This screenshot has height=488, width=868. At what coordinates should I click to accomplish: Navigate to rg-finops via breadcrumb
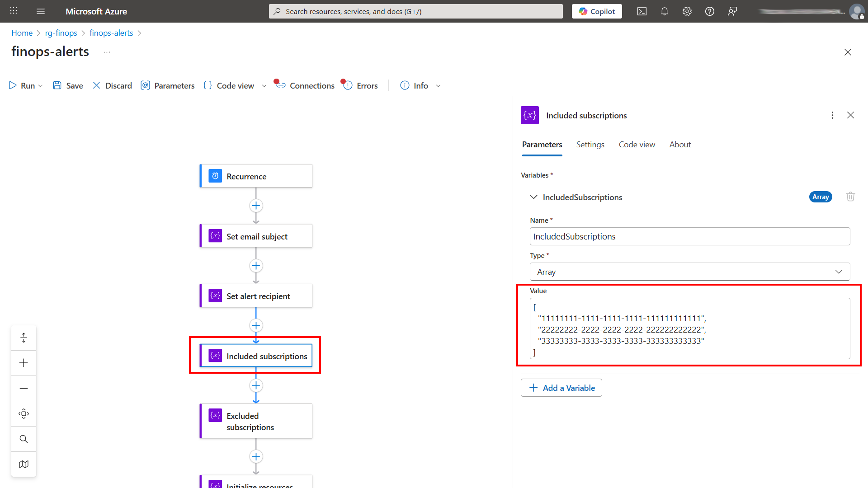(61, 33)
